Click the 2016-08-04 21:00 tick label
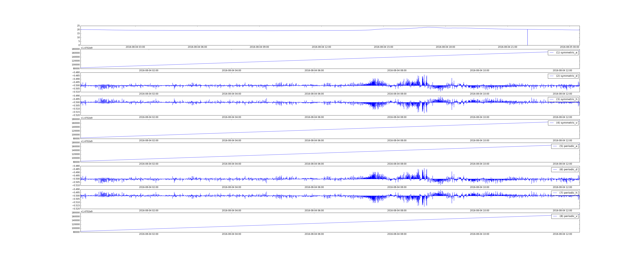Viewport: 644px width, 258px height. click(507, 47)
